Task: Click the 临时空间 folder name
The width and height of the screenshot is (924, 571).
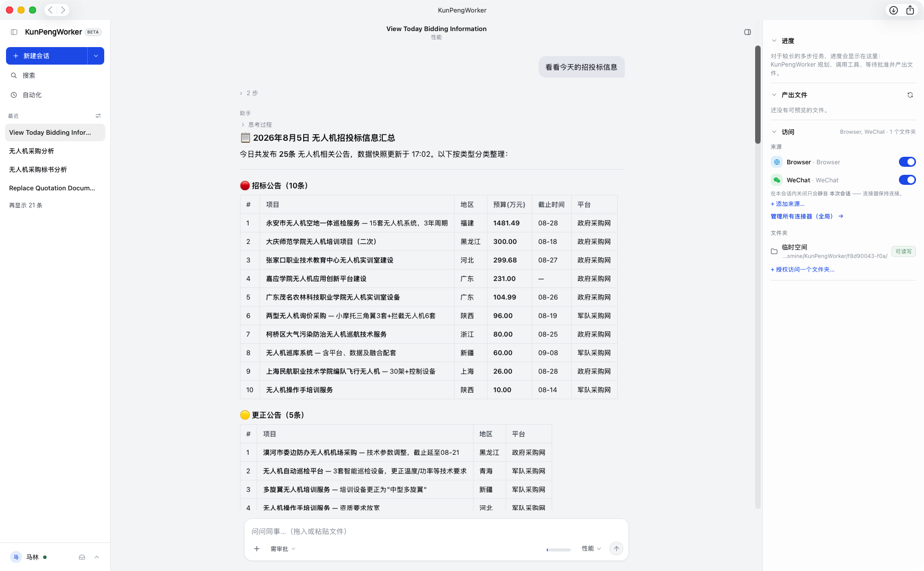Action: pyautogui.click(x=794, y=247)
